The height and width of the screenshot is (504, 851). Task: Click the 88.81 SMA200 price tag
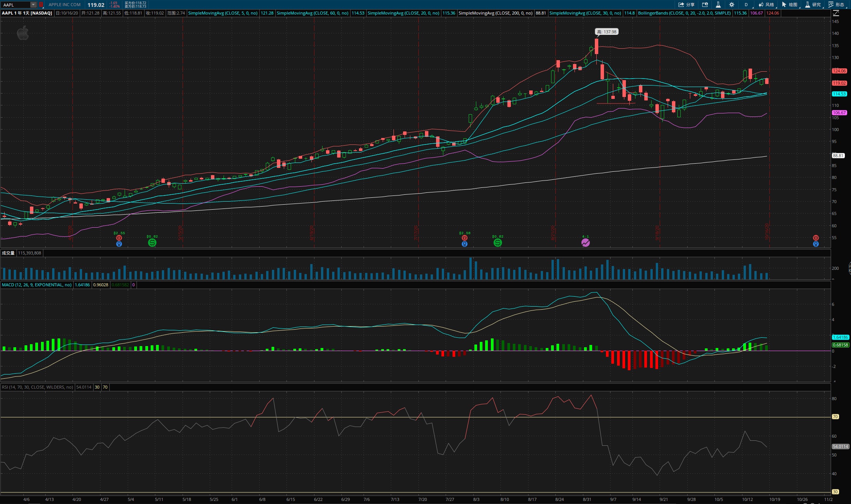pos(838,156)
